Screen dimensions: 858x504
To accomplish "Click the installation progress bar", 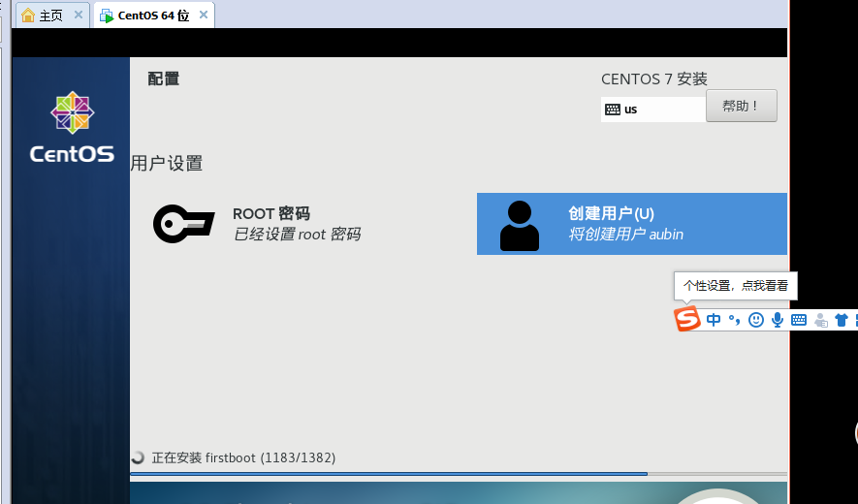I will click(459, 474).
